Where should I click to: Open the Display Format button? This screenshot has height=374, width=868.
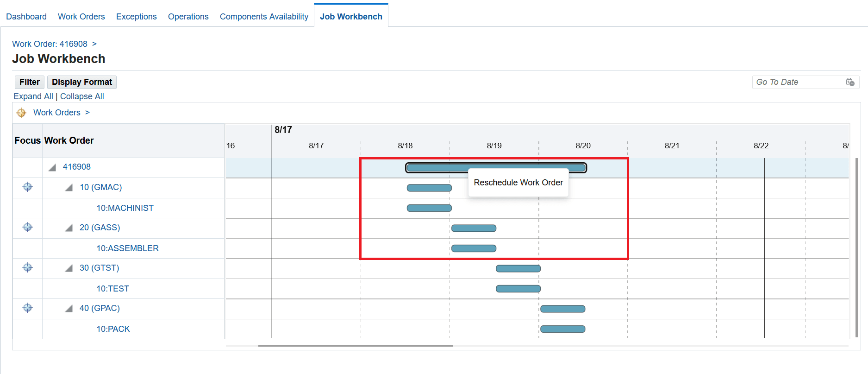tap(82, 82)
